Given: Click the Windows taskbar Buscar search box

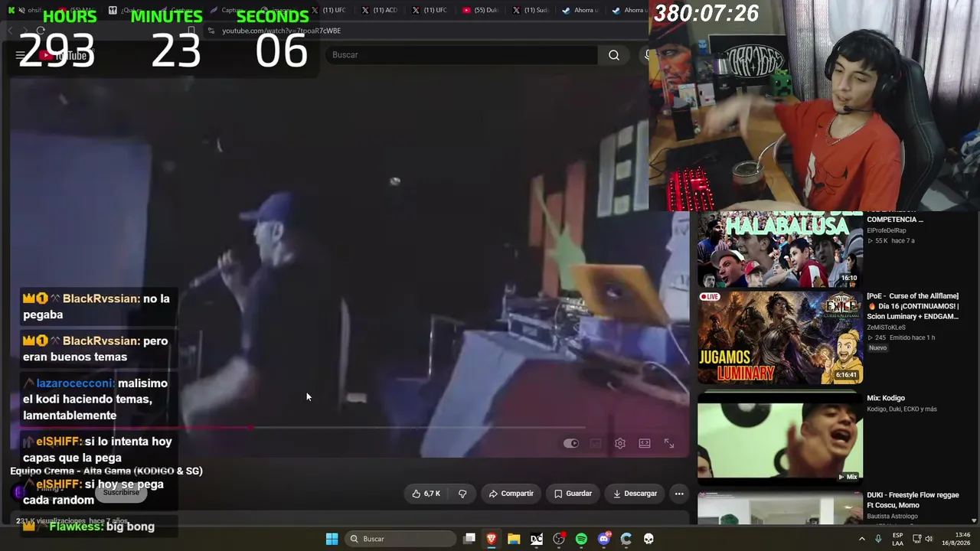Looking at the screenshot, I should [401, 539].
